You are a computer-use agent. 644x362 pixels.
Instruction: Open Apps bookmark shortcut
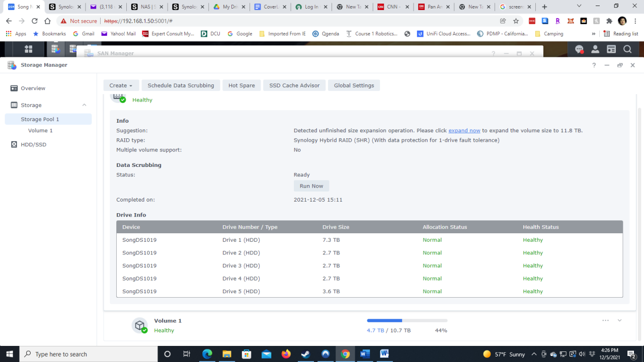click(x=16, y=34)
